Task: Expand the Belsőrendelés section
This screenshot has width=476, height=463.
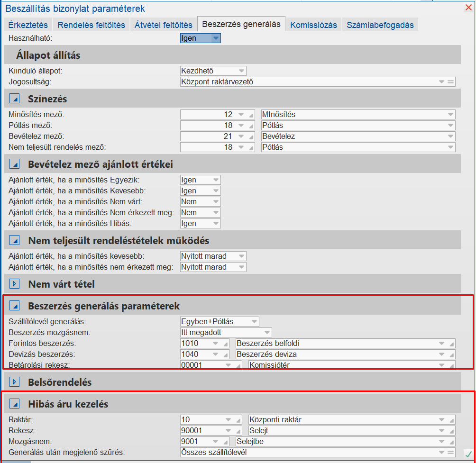Action: pos(15,382)
